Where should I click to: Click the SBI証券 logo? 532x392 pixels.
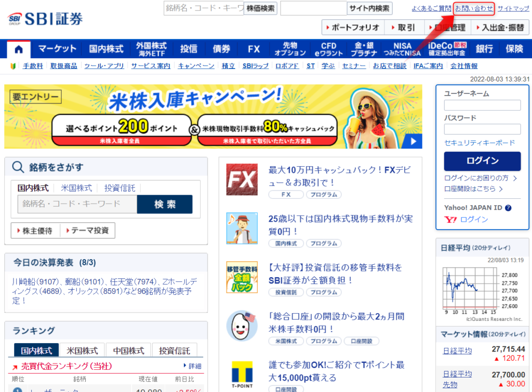(x=45, y=19)
